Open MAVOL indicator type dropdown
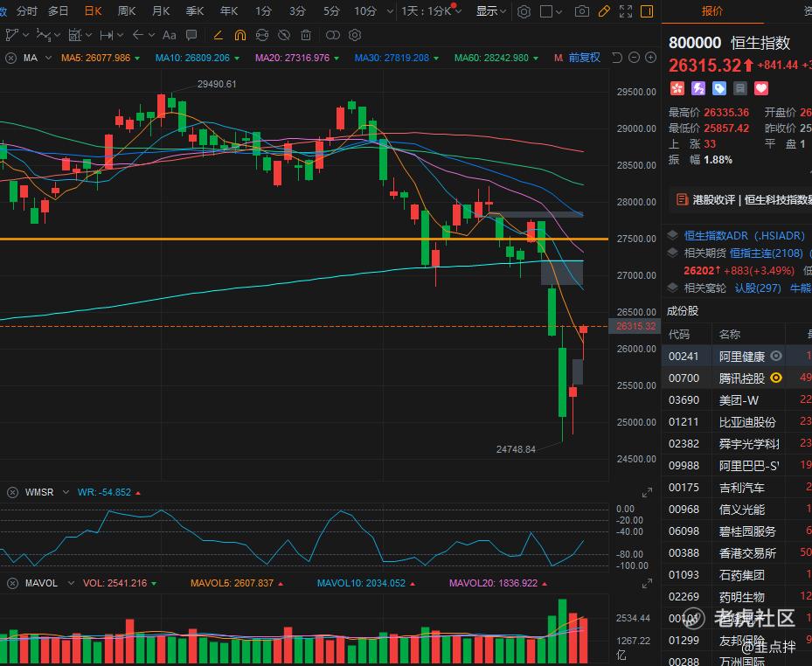 pyautogui.click(x=71, y=583)
